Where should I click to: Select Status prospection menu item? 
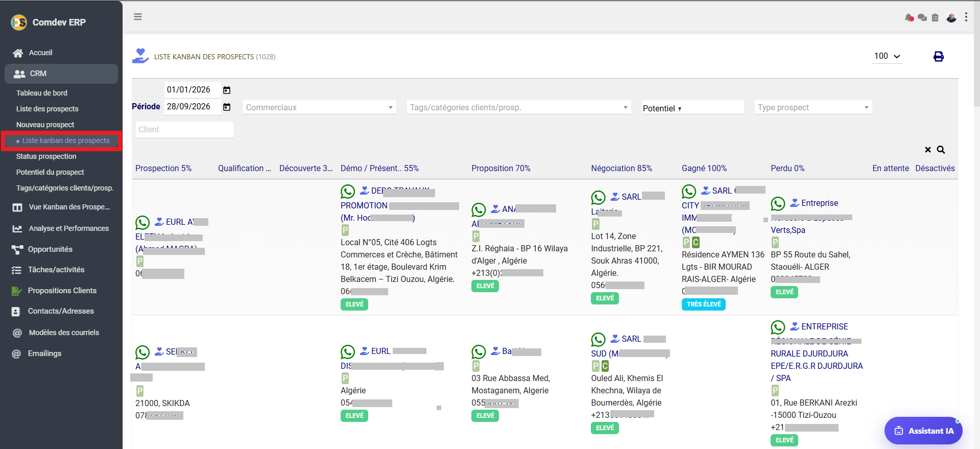tap(46, 156)
